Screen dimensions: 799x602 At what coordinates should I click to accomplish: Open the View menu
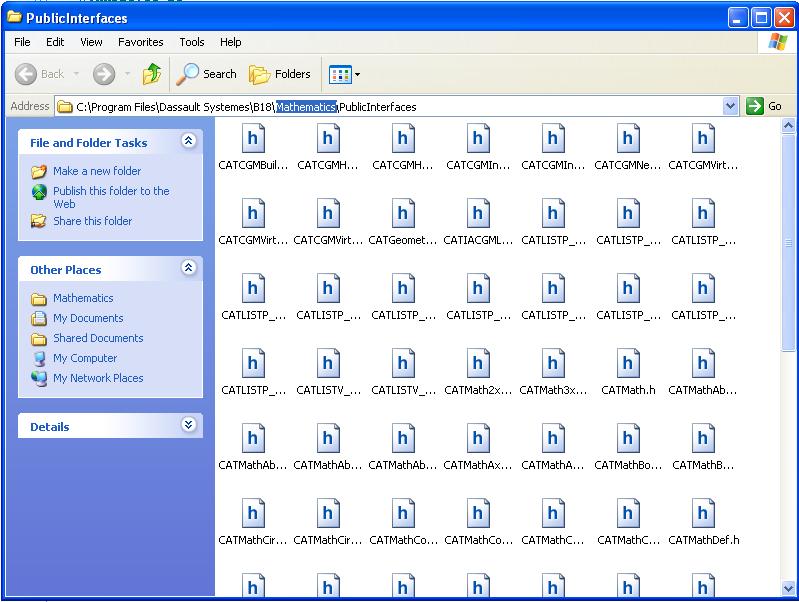coord(91,42)
